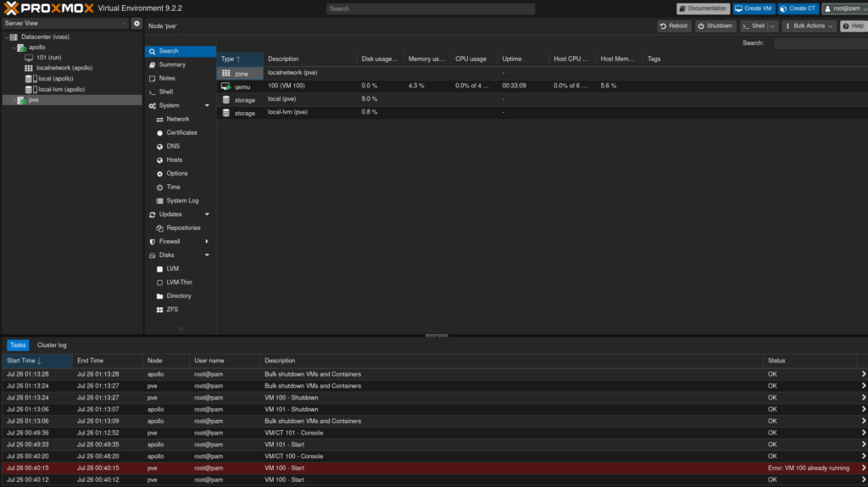Switch to the Cluster log tab

tap(52, 345)
